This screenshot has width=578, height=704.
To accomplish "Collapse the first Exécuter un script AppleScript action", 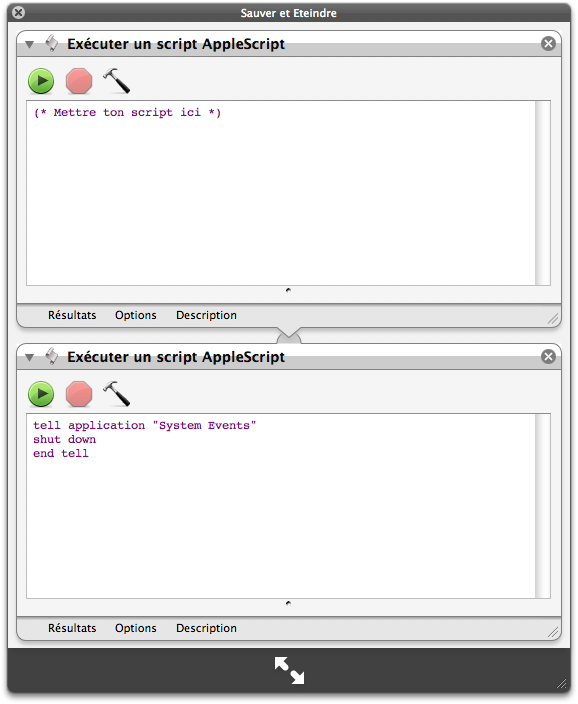I will coord(30,44).
